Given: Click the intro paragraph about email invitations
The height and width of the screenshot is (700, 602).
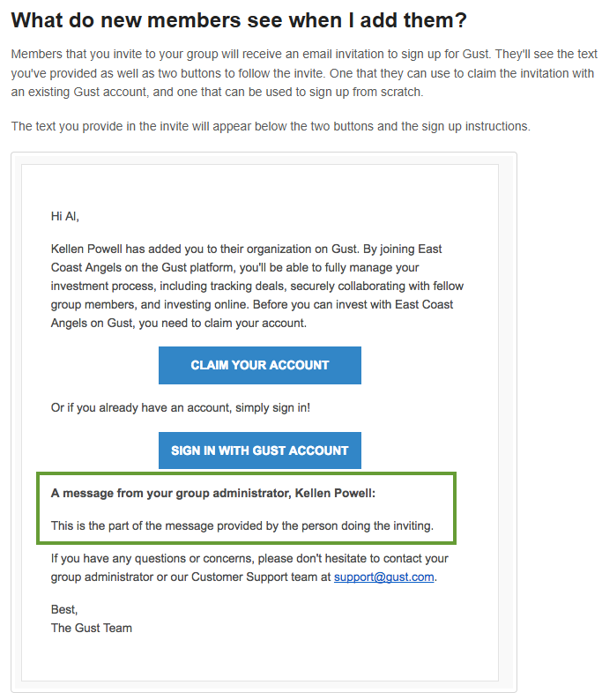Looking at the screenshot, I should pos(304,73).
